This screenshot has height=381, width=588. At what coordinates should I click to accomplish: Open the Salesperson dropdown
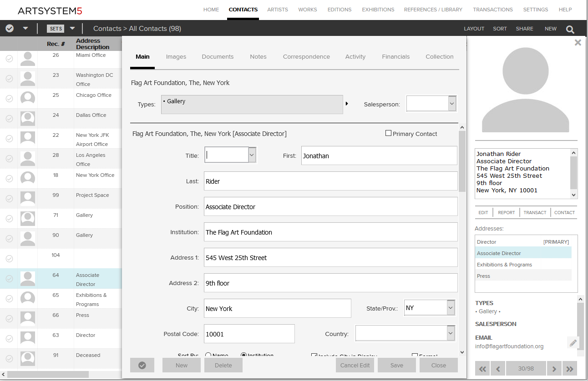click(451, 104)
